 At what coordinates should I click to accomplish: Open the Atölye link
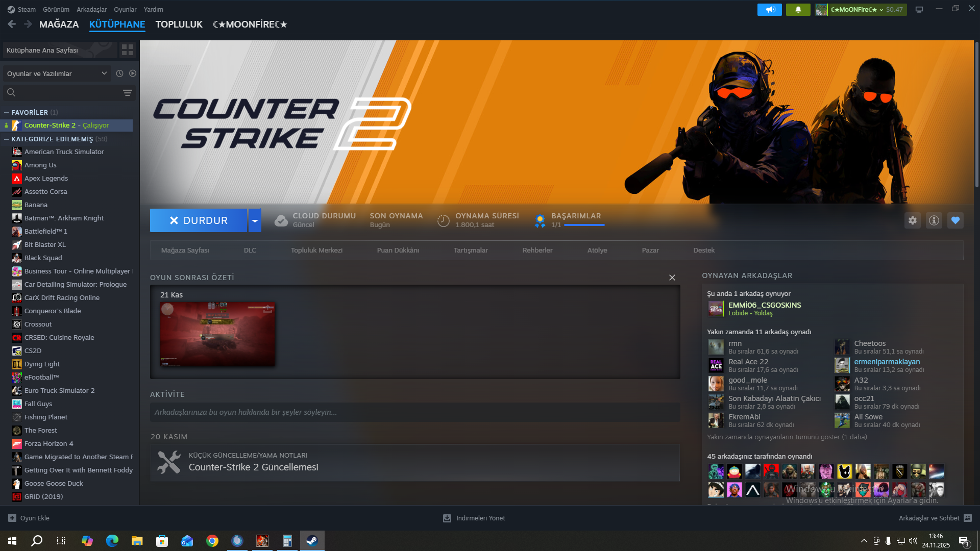(597, 251)
